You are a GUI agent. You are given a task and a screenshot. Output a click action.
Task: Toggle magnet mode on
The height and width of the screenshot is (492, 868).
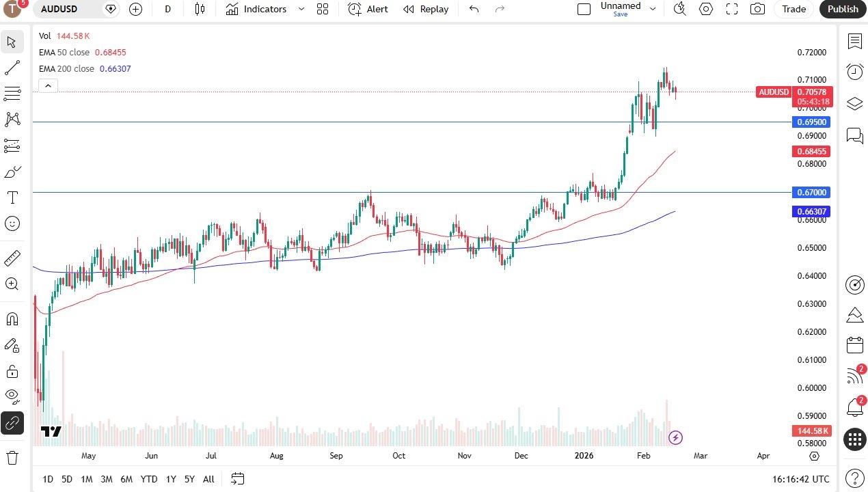click(12, 318)
